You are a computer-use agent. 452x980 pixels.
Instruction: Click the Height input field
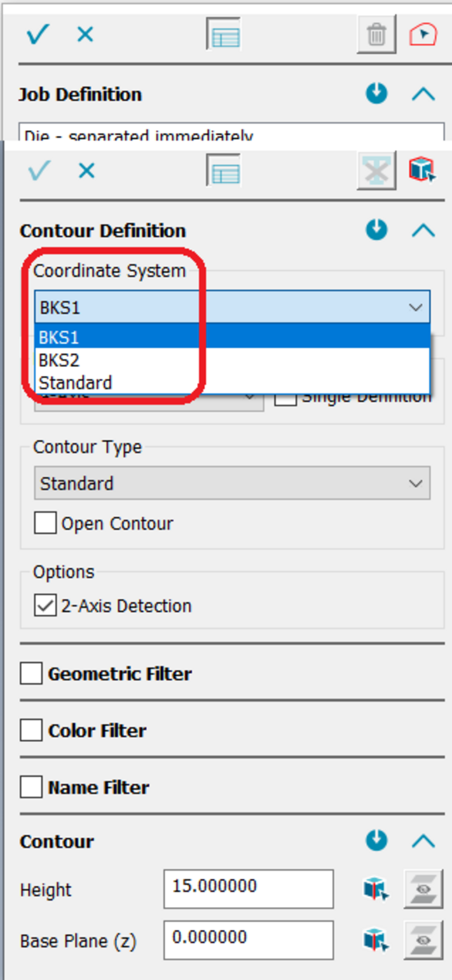click(248, 889)
